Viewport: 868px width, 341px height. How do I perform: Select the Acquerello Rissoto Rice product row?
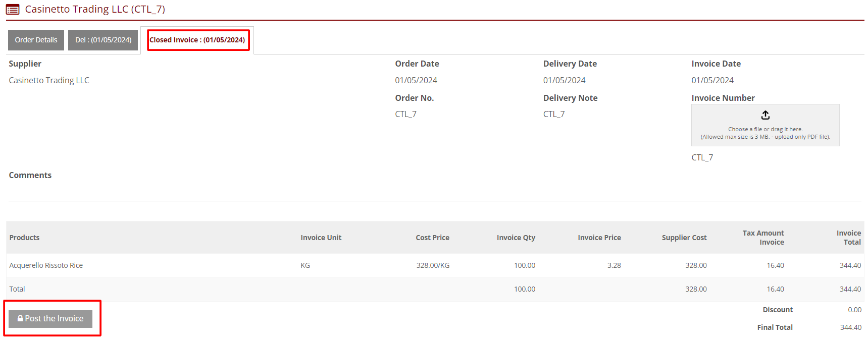click(46, 265)
